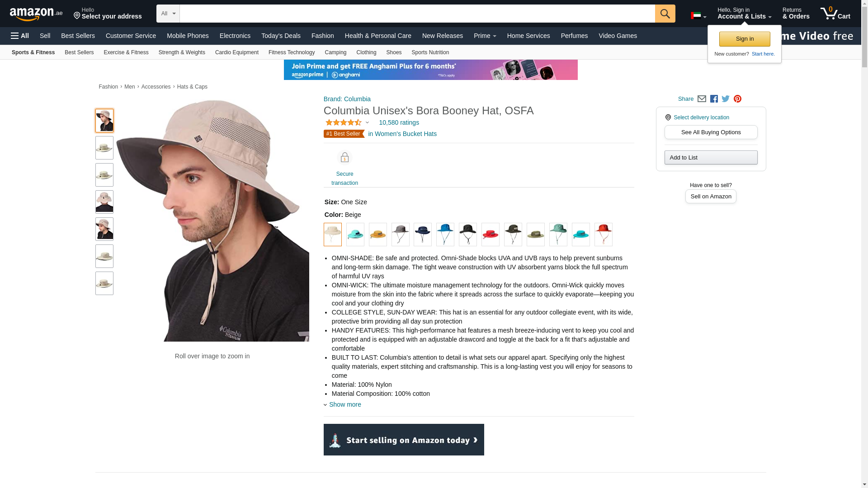Open Electronics in navigation bar
868x488 pixels.
point(235,36)
